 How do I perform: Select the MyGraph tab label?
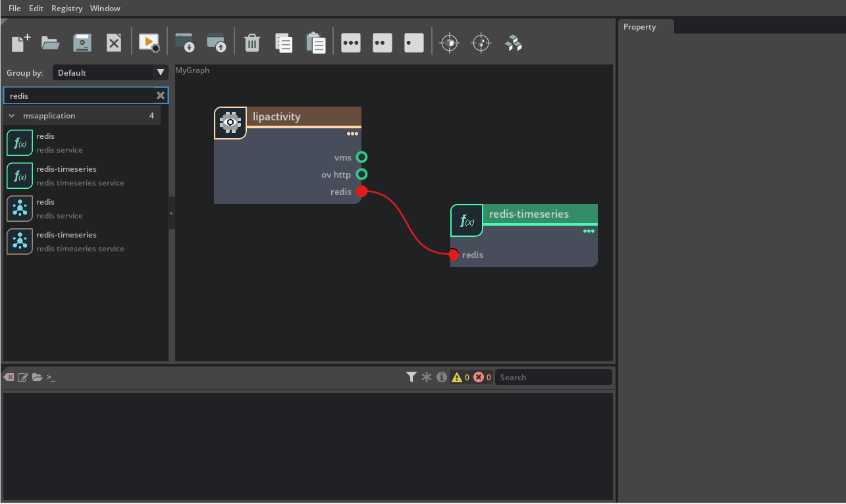click(x=192, y=70)
